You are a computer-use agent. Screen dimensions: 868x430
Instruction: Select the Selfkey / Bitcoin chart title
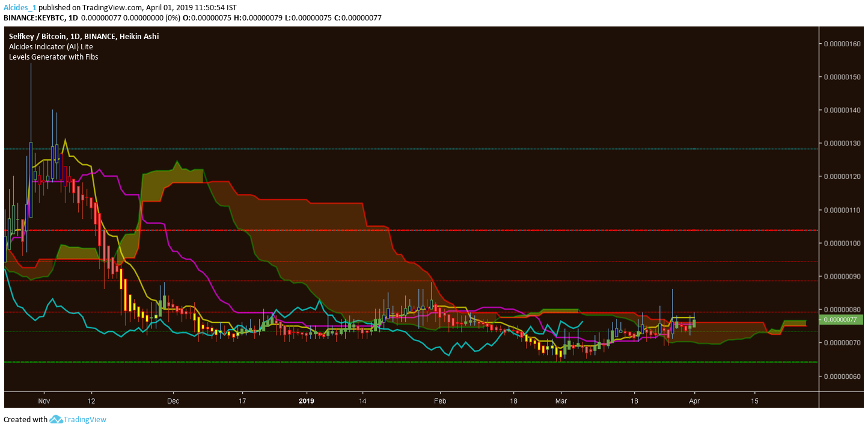(x=84, y=36)
